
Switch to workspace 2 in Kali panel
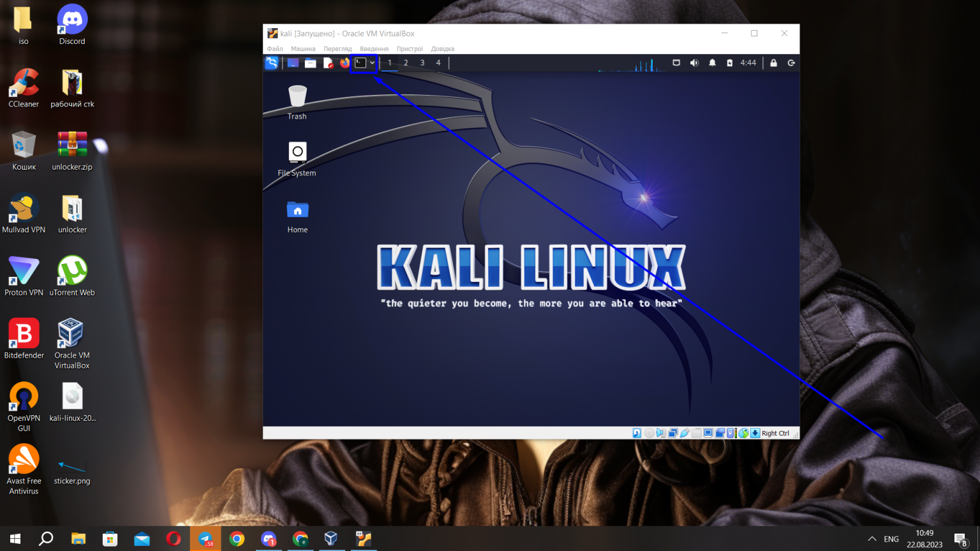point(406,62)
